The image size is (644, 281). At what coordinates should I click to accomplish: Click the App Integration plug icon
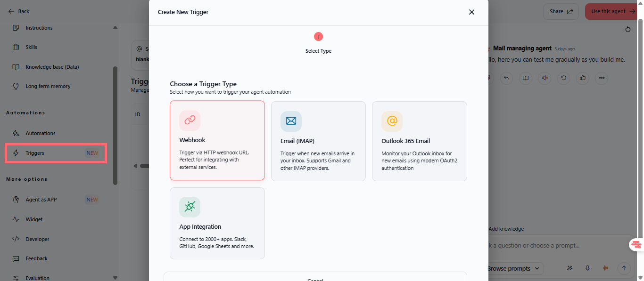tap(190, 207)
